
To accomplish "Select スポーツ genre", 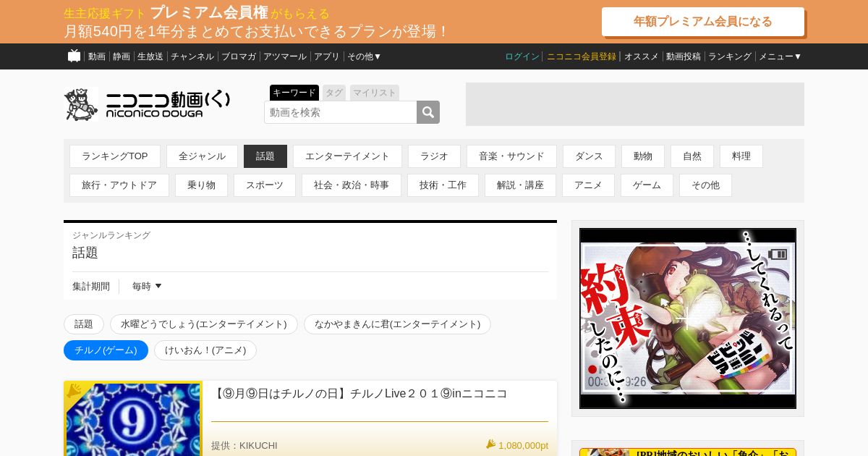I will [265, 185].
